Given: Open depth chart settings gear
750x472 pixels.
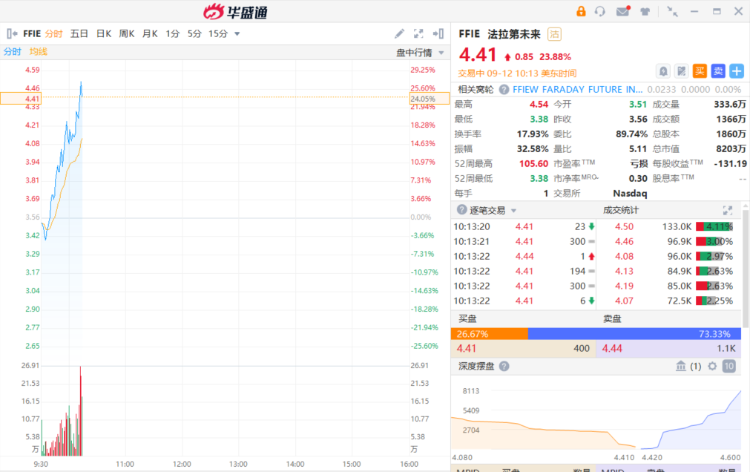Looking at the screenshot, I should [713, 366].
